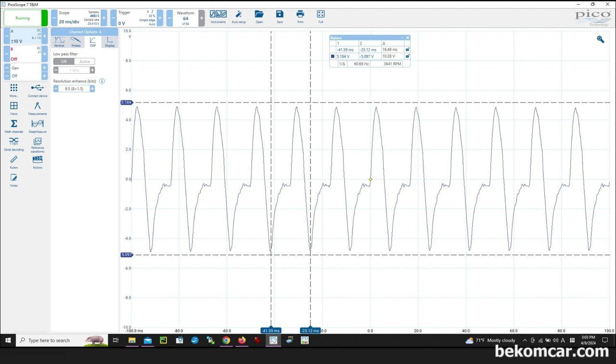Switch to the Probes tab

(x=76, y=42)
